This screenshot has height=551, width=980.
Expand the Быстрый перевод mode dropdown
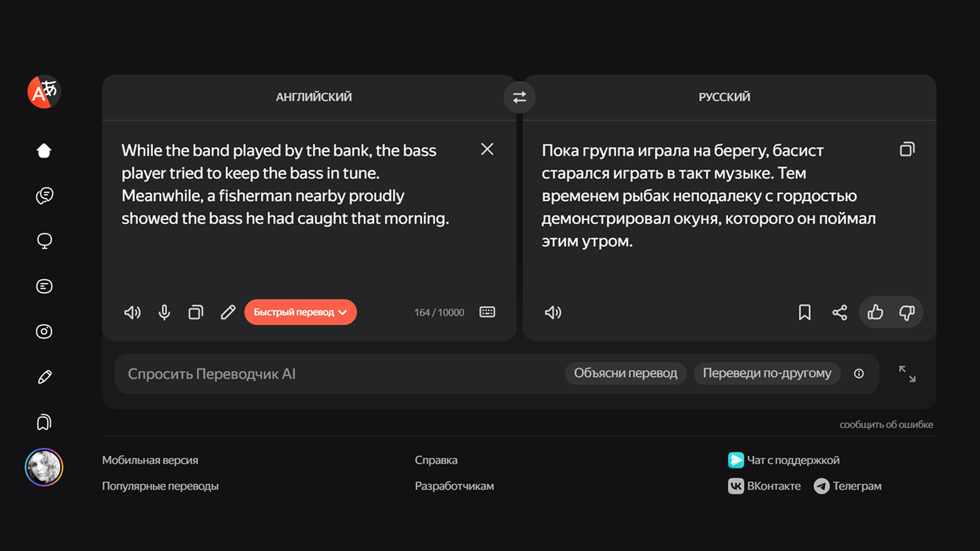[x=300, y=312]
